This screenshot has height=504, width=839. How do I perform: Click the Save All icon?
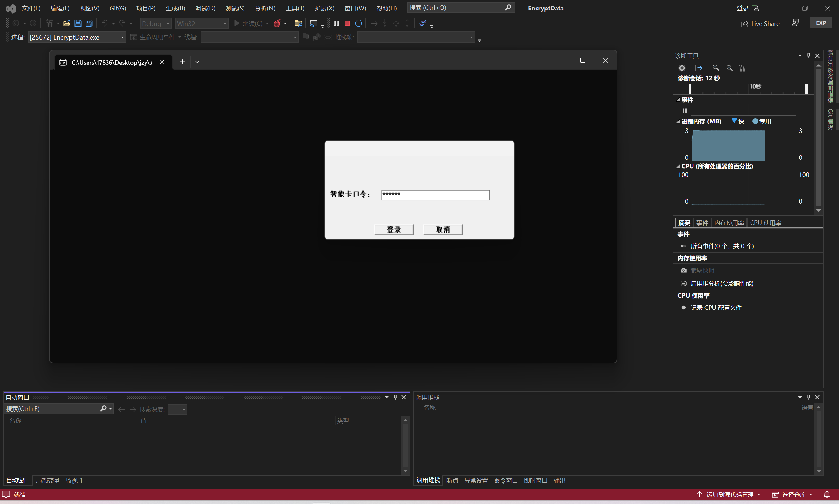[89, 24]
